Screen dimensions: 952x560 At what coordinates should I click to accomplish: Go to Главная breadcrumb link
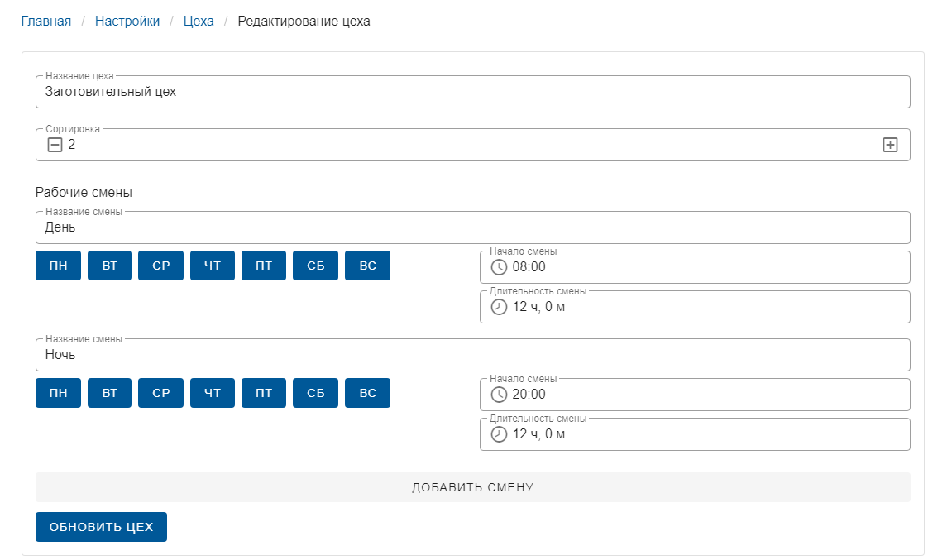point(46,22)
